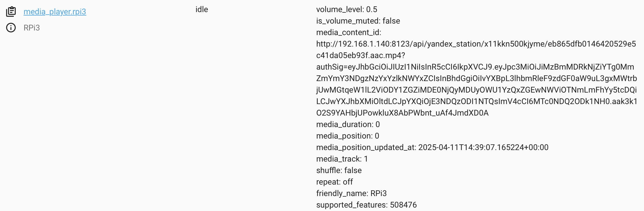Viewport: 644px width, 211px height.
Task: Select the is_volume_muted: false attribute
Action: point(358,21)
